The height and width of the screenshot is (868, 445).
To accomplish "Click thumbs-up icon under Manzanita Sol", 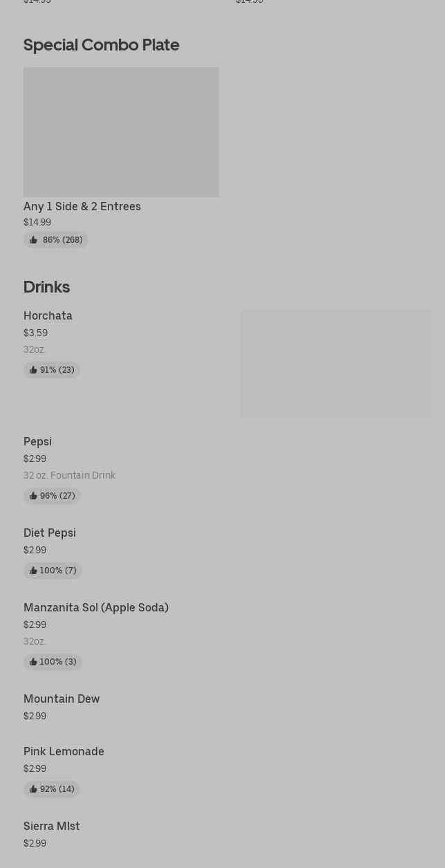I will point(33,662).
